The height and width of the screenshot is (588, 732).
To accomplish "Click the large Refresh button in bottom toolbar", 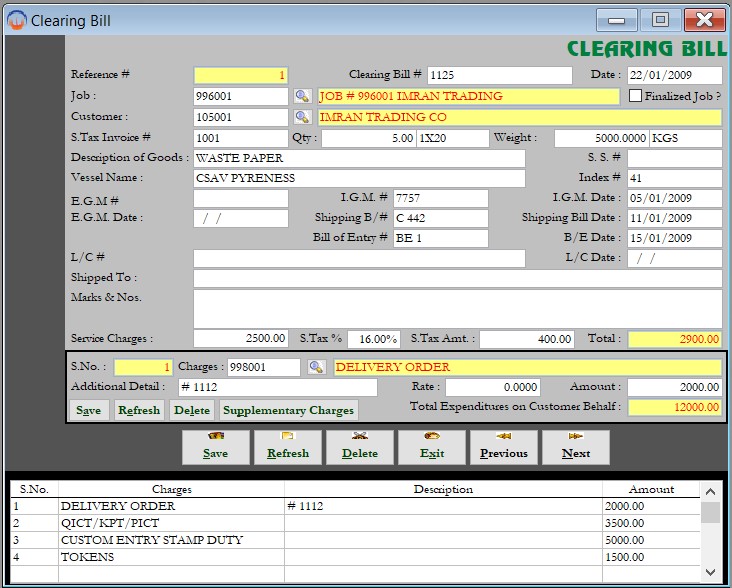I will pyautogui.click(x=288, y=448).
